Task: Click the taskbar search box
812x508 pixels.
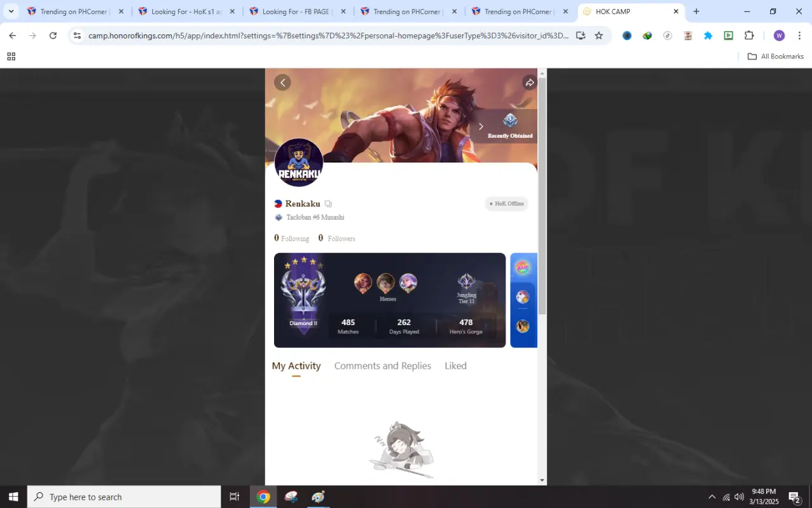Action: [x=124, y=497]
